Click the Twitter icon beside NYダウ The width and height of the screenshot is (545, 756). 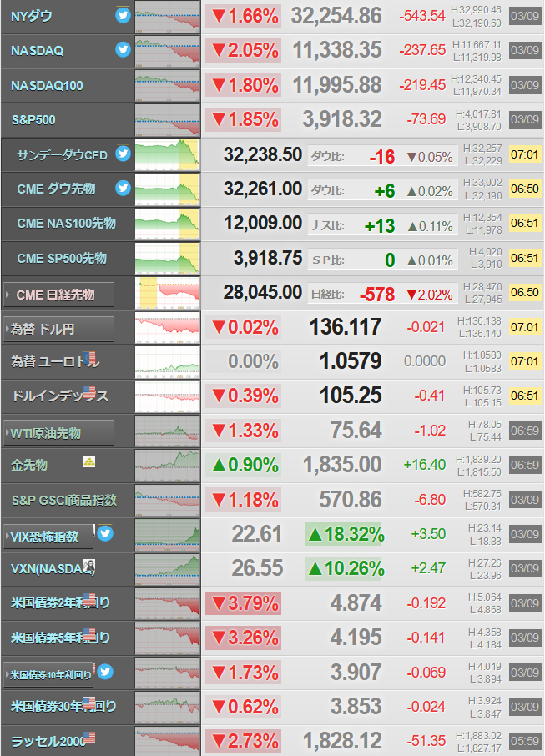click(123, 15)
